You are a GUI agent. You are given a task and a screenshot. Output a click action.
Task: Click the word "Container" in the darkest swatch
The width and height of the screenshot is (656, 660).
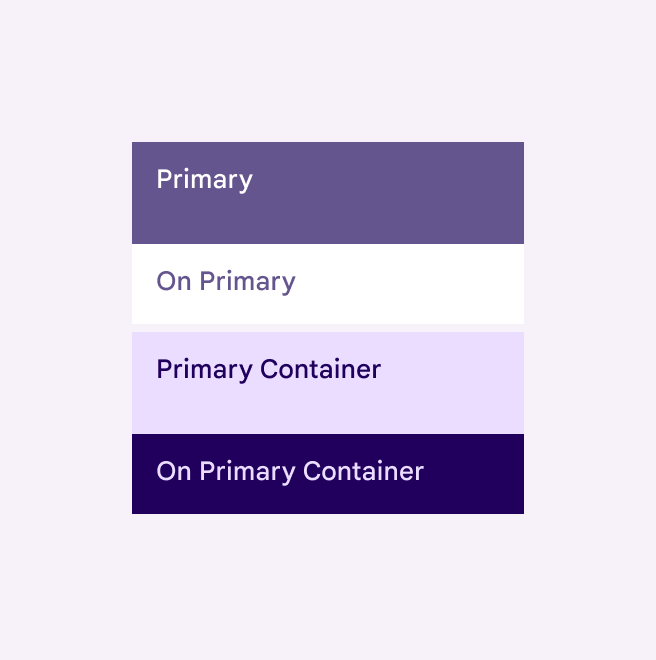pyautogui.click(x=363, y=471)
